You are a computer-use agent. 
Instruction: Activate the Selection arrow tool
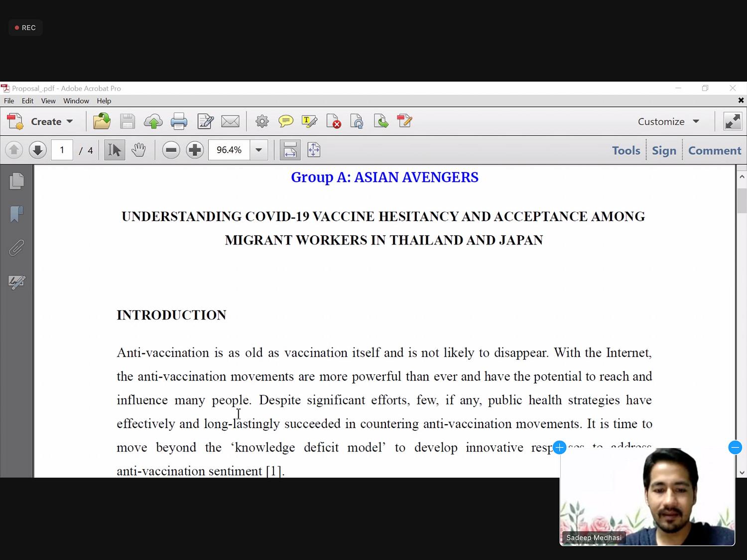coord(115,150)
